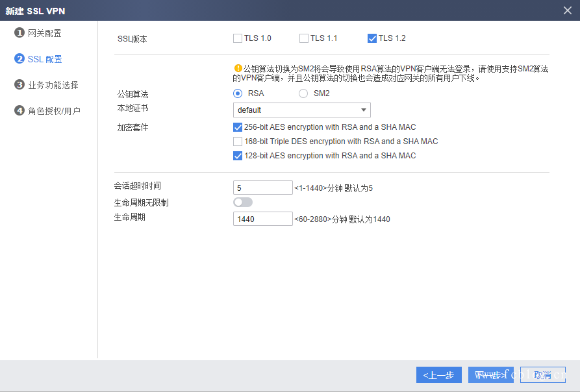Viewport: 580px width, 392px height.
Task: Click the 生命周期 input field showing 1440
Action: [262, 219]
